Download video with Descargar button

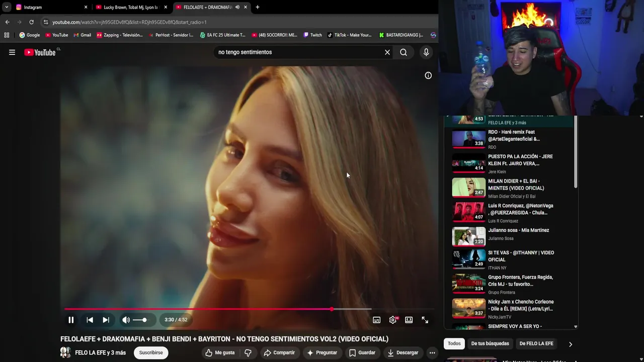[403, 352]
